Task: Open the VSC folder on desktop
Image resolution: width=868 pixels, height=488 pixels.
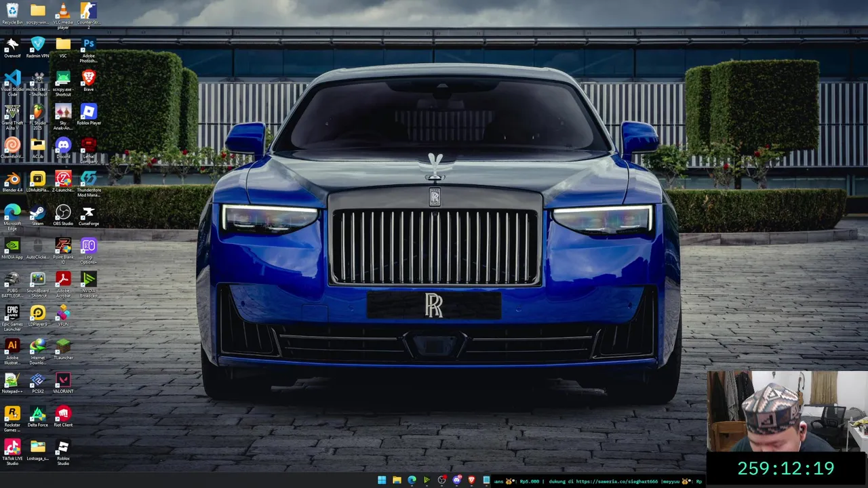Action: (x=63, y=47)
